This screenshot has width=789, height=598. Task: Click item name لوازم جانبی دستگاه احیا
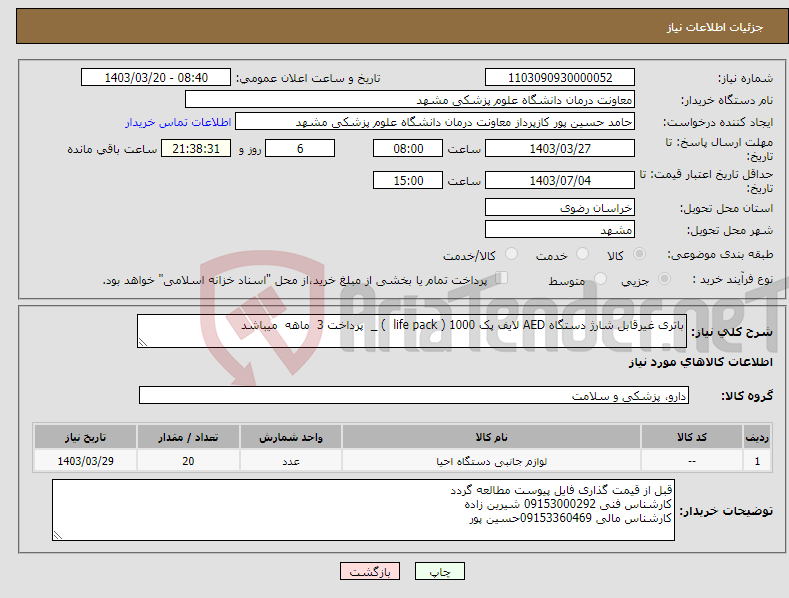pyautogui.click(x=491, y=461)
